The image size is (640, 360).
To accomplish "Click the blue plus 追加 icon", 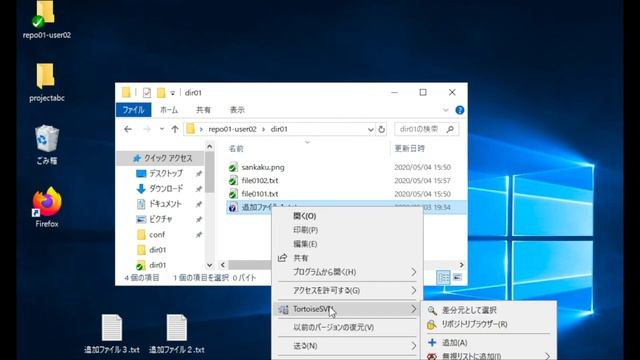I will click(x=432, y=342).
